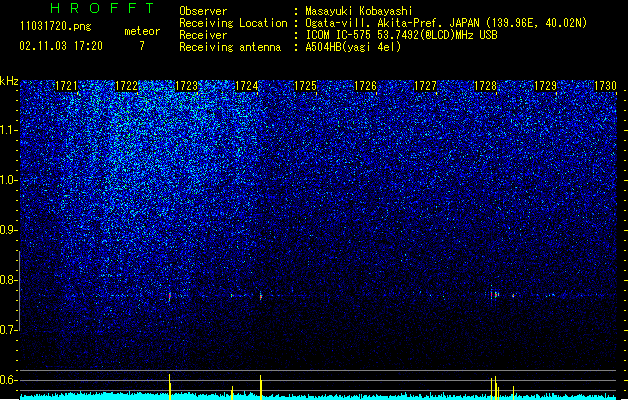
Task: Click the 1.0 kHz frequency tick label
Action: [x=9, y=180]
